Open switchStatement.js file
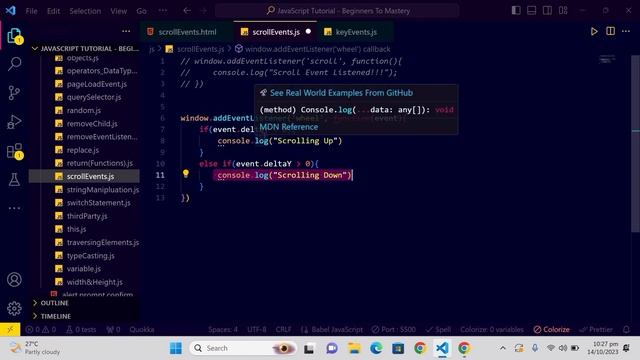 coord(98,203)
